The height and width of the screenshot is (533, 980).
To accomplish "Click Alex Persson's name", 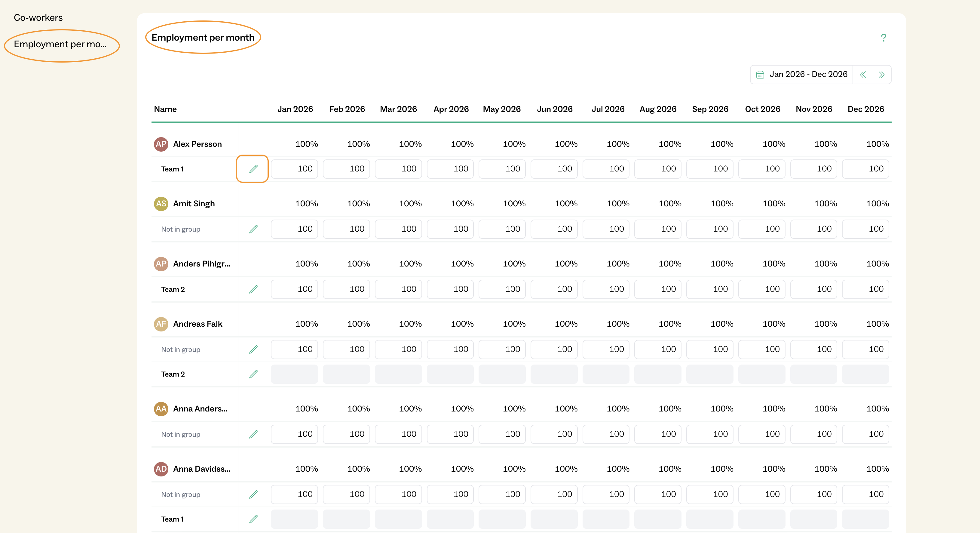I will 197,144.
